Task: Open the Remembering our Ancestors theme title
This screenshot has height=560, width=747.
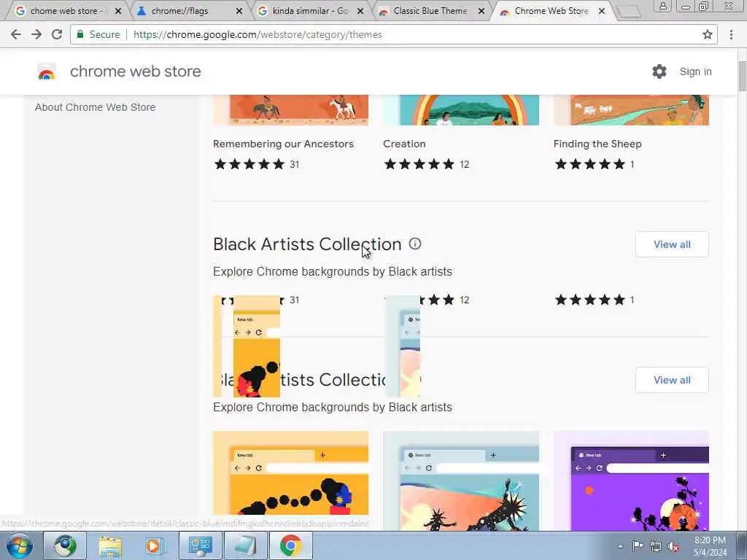Action: [x=283, y=144]
